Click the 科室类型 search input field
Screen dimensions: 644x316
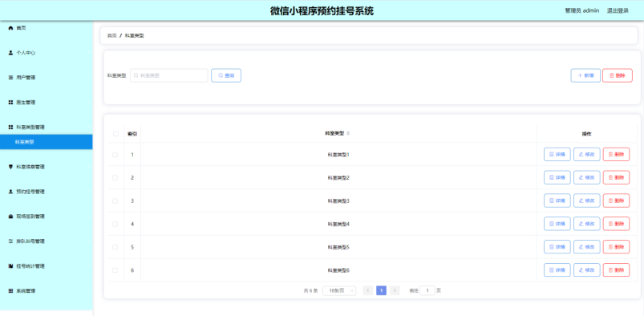[169, 75]
